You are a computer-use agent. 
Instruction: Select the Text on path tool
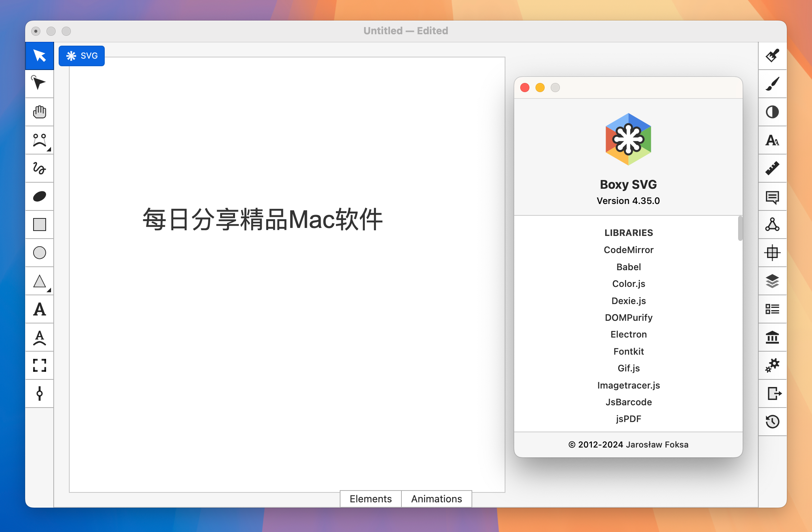40,337
